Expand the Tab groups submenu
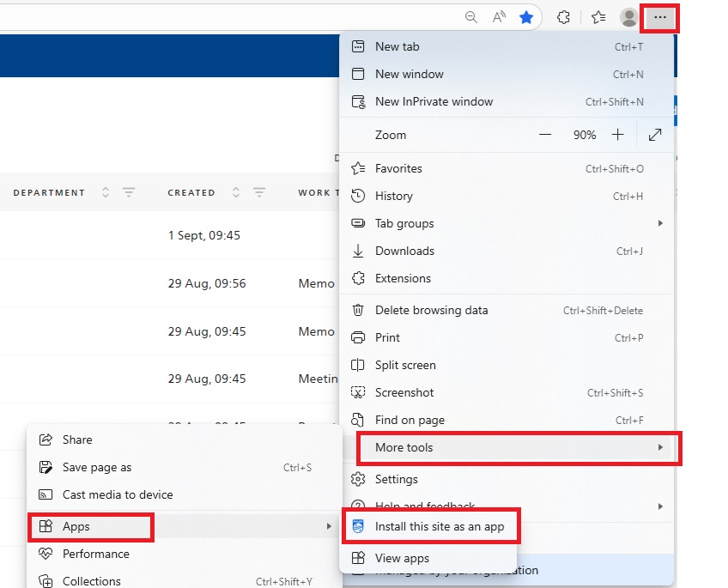The image size is (728, 588). [x=506, y=224]
